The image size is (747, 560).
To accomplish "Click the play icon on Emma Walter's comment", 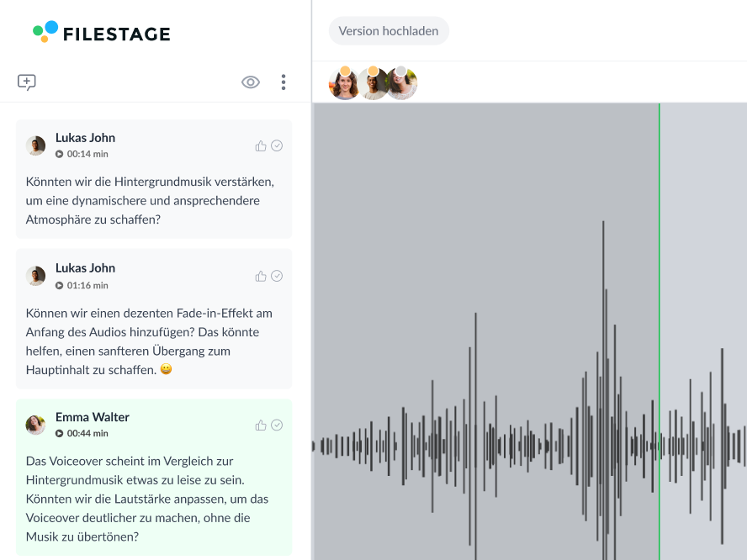I will pyautogui.click(x=59, y=434).
